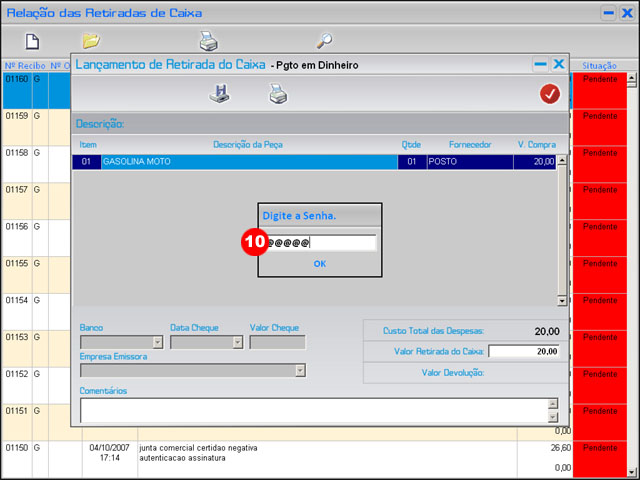640x480 pixels.
Task: Confirm with the red checkmark icon
Action: click(549, 94)
